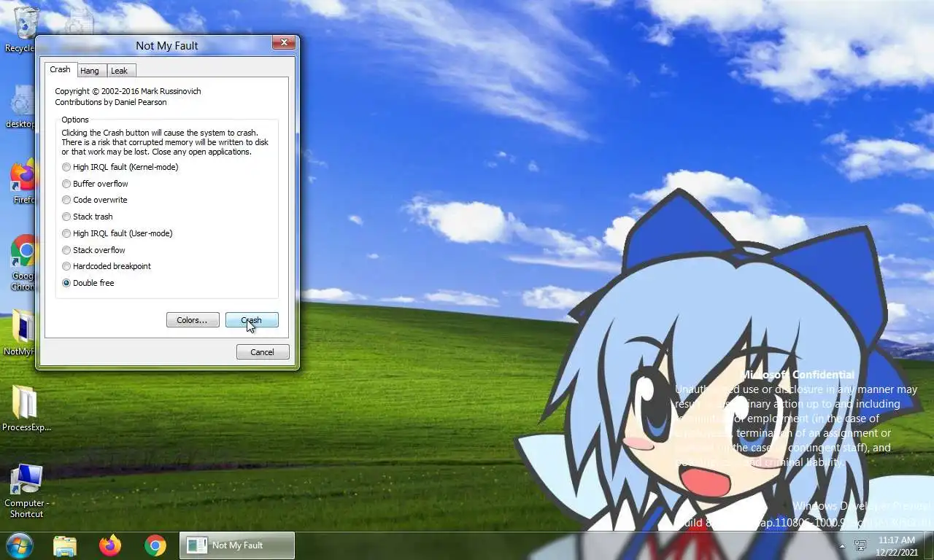
Task: Launch Chrome from the taskbar
Action: (x=155, y=545)
